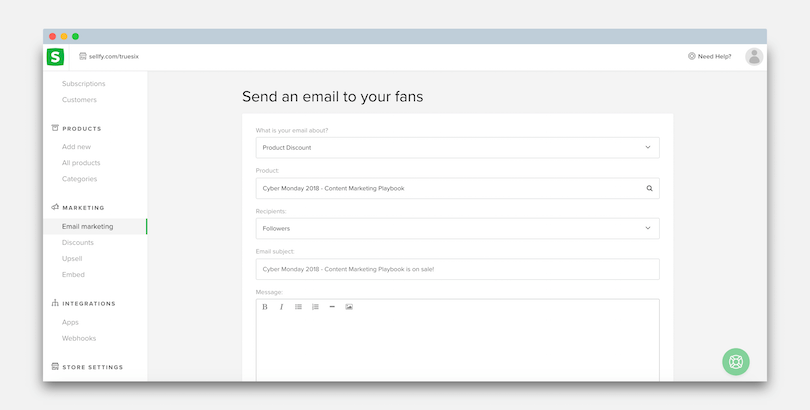Click the Product search field
810x410 pixels.
click(x=458, y=188)
